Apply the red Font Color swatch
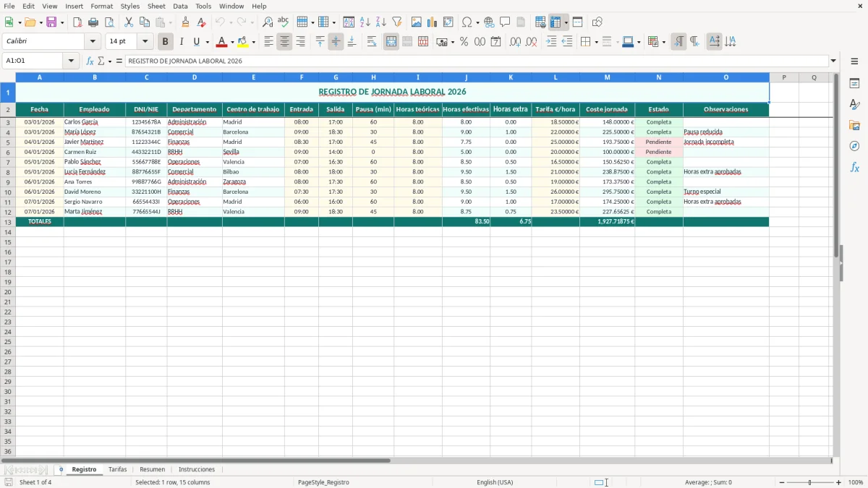 [x=221, y=42]
